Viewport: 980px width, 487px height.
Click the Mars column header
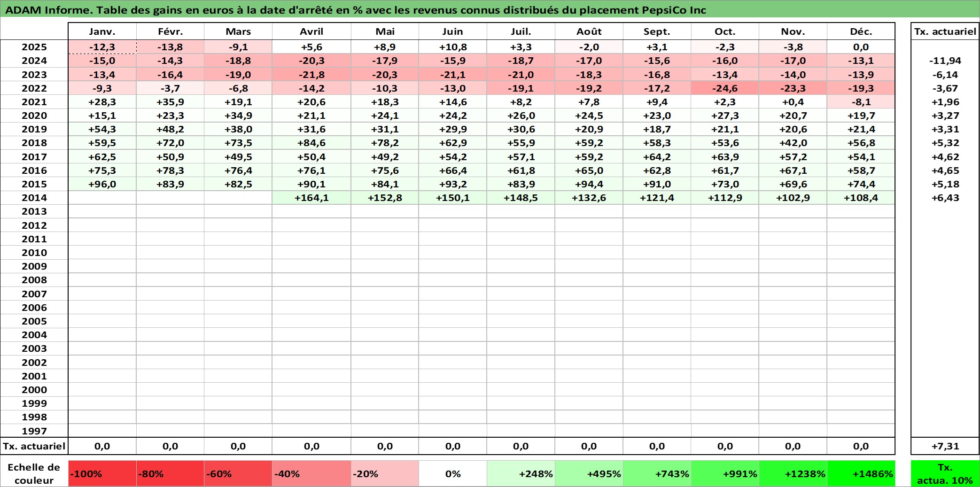(x=238, y=31)
